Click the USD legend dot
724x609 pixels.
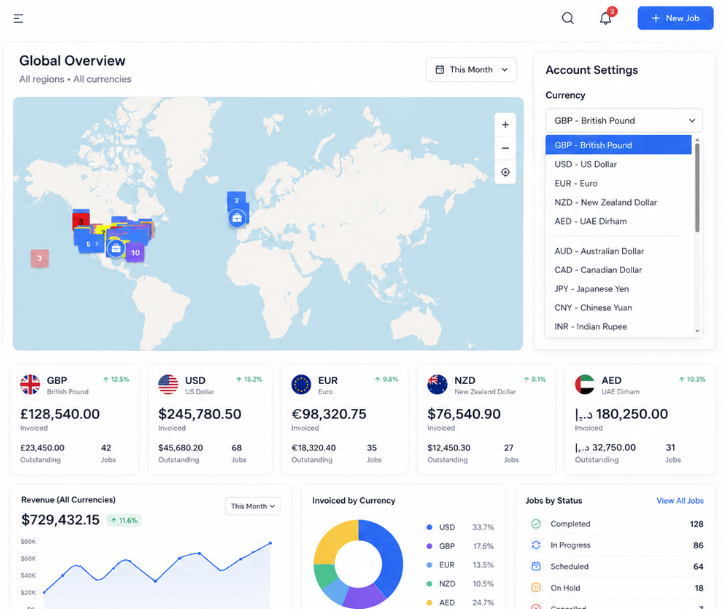coord(429,527)
